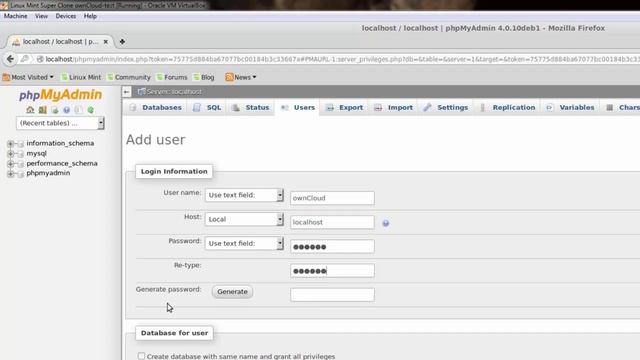640x360 pixels.
Task: Open the VirtualBox Machine menu
Action: tap(16, 16)
